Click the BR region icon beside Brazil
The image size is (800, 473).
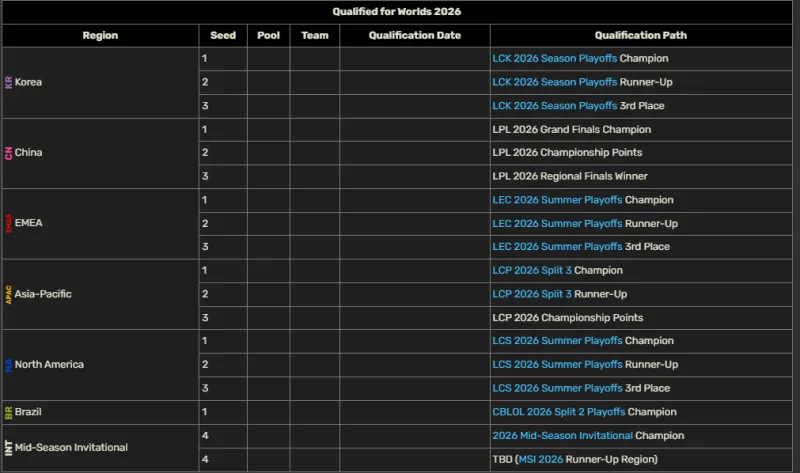coord(9,412)
